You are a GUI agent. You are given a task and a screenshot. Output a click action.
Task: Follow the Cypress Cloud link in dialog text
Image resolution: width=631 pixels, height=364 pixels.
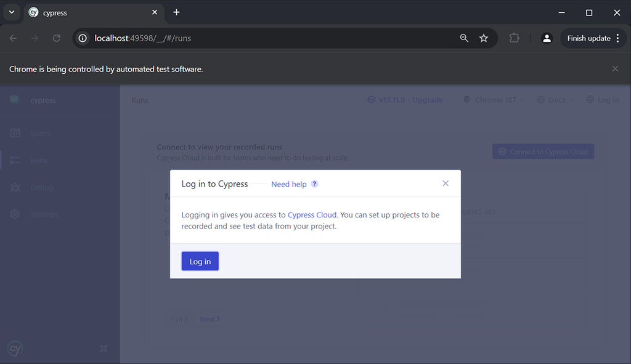pos(312,215)
